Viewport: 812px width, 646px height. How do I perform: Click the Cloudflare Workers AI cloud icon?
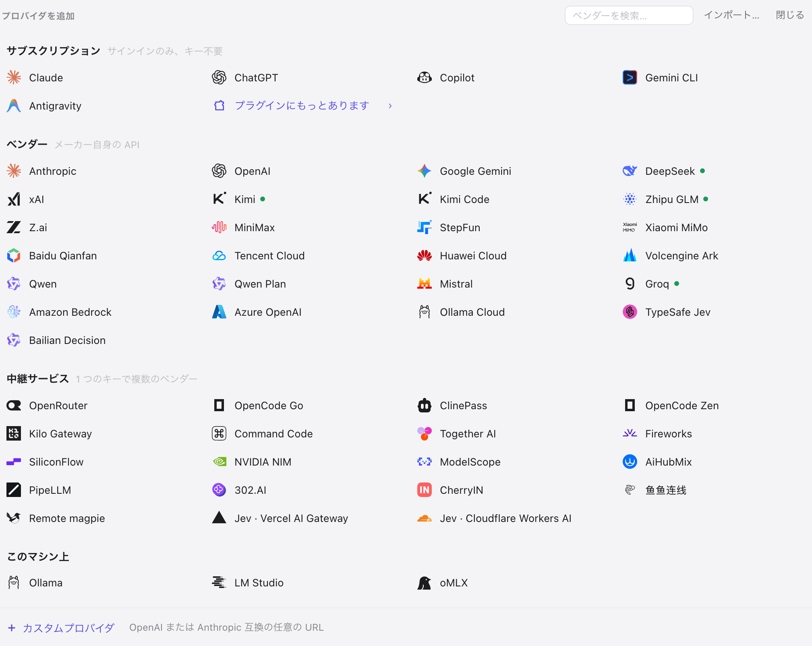[425, 518]
